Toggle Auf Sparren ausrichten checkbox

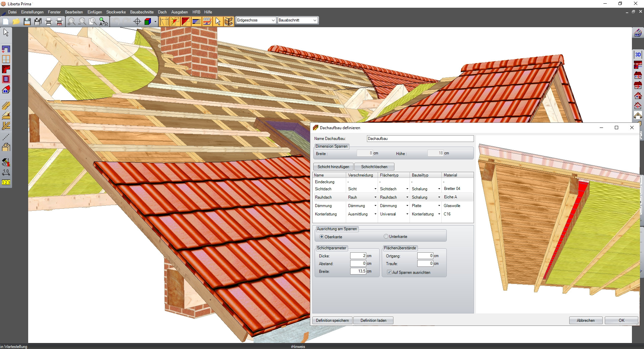pyautogui.click(x=389, y=272)
